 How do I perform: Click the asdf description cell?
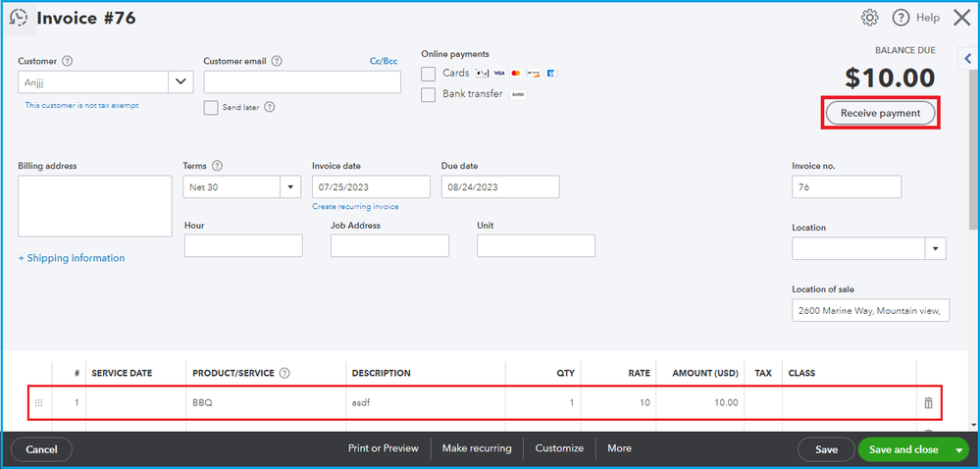click(x=426, y=402)
